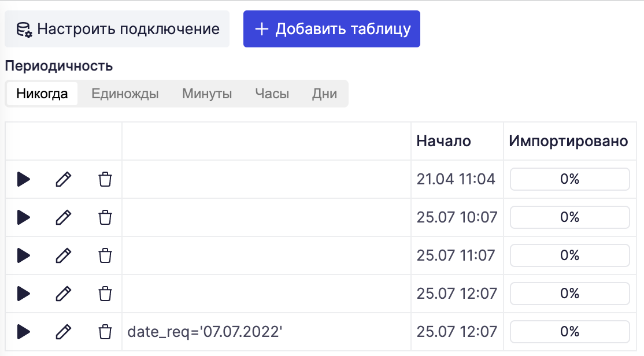Run the import with date_req='07.07.2022'
This screenshot has width=644, height=356.
pos(24,332)
